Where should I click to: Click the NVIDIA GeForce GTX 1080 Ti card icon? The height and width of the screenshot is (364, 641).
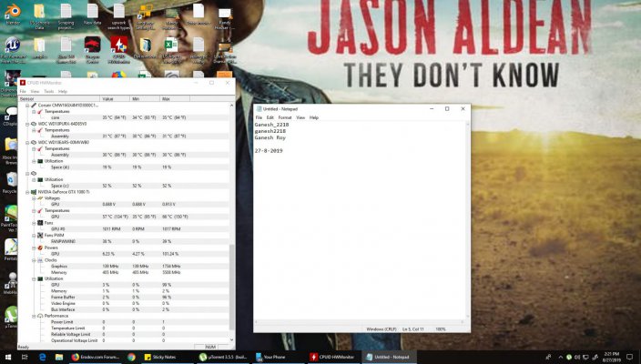point(34,192)
